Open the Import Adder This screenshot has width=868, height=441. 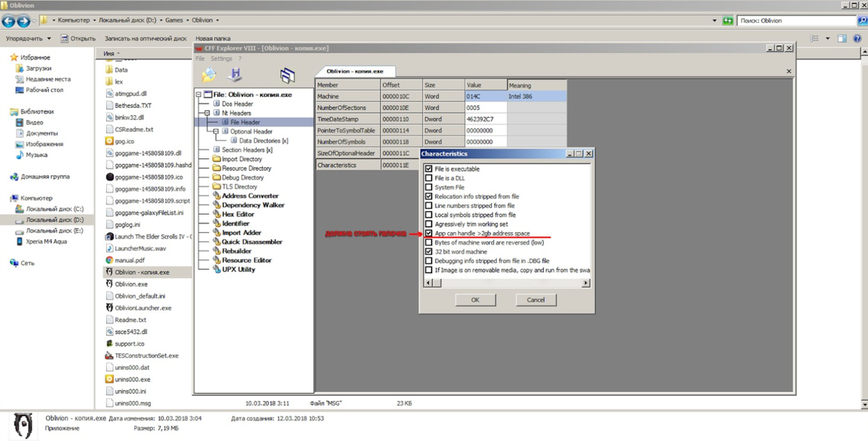241,232
